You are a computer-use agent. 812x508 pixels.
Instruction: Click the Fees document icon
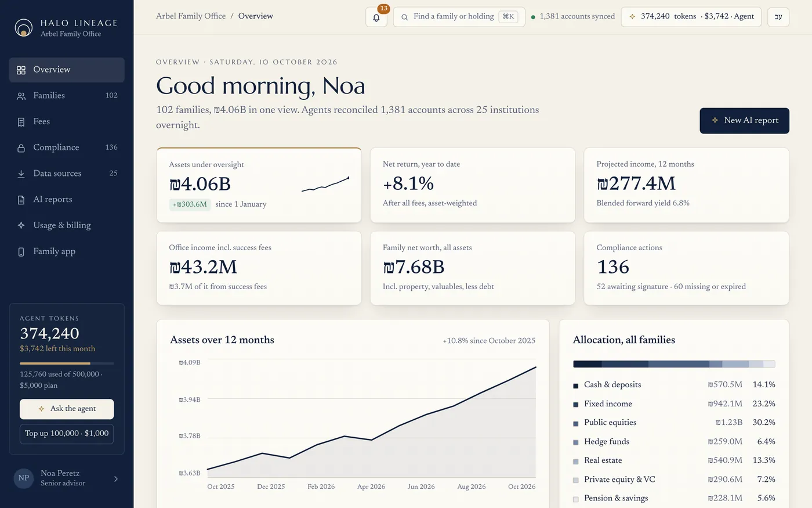point(21,122)
